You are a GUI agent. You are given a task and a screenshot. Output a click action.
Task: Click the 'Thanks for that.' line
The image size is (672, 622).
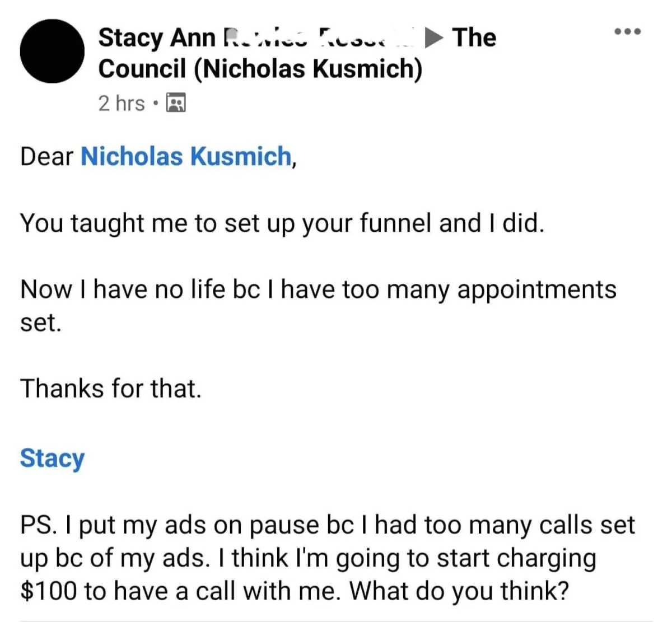pos(110,389)
